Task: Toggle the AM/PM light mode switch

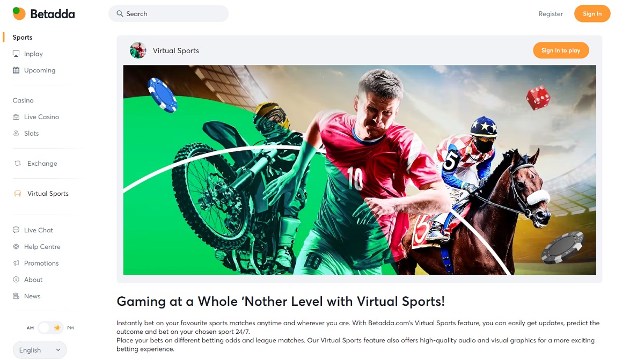Action: (51, 328)
